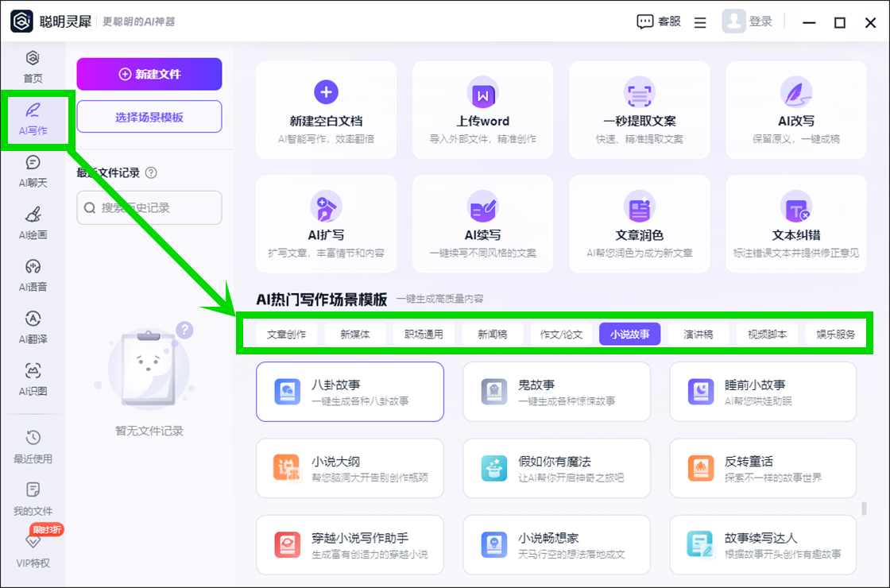Open AI聊天 in the sidebar
Screen dimensions: 890x588
point(33,171)
